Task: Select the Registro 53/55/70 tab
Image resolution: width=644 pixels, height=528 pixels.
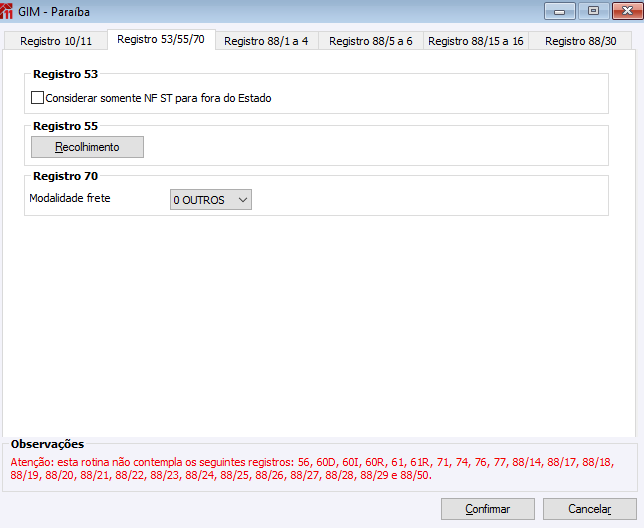Action: [x=161, y=39]
